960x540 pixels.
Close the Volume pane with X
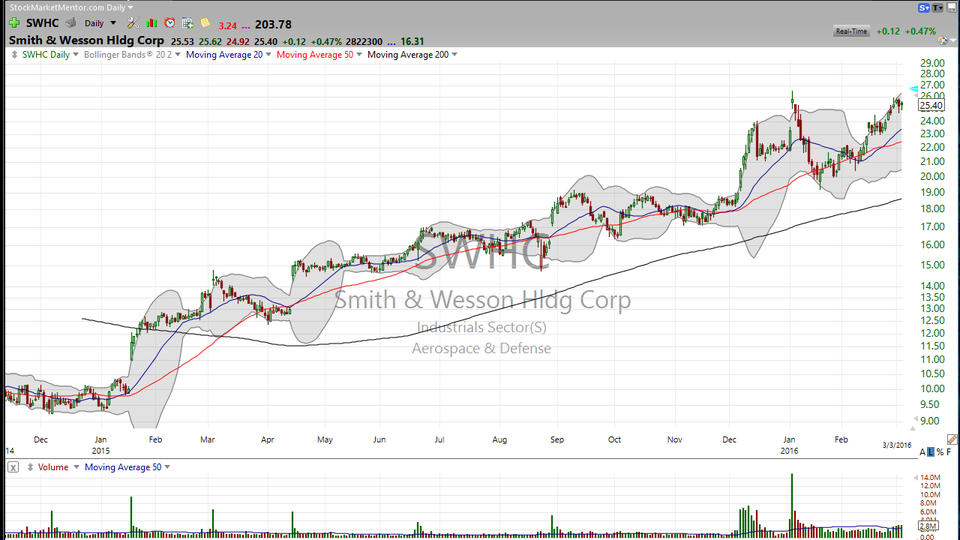coord(13,467)
